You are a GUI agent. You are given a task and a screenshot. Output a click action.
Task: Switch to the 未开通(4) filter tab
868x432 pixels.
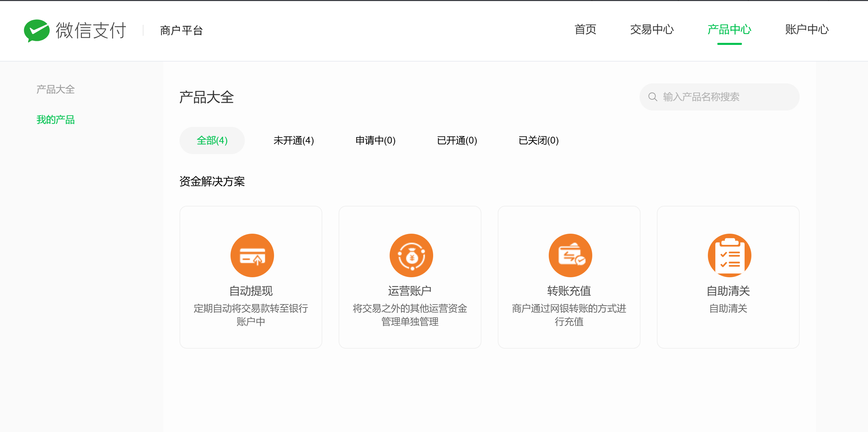point(293,140)
